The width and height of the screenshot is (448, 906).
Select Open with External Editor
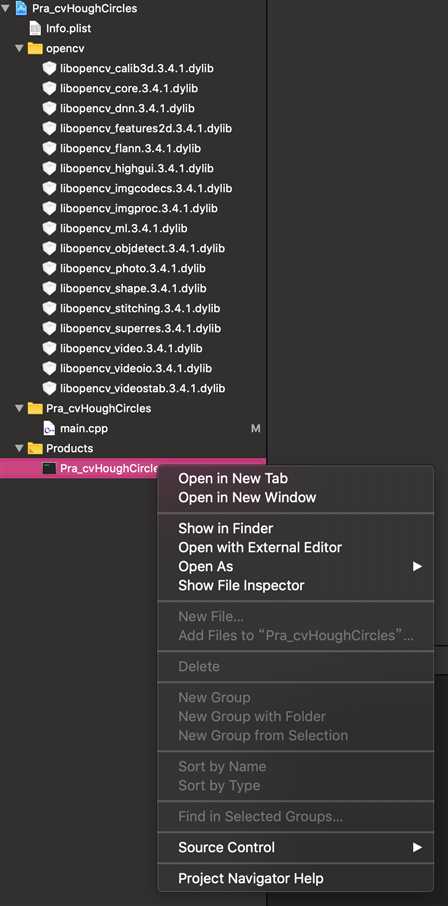click(x=260, y=547)
